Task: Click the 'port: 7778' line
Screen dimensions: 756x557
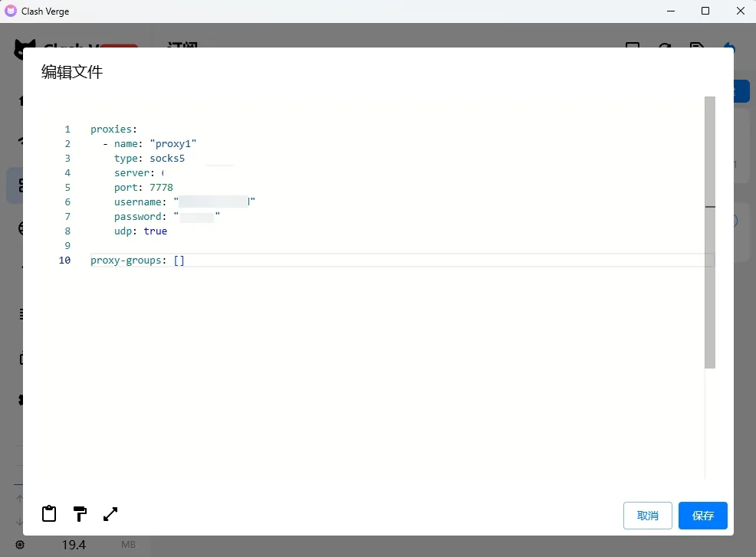Action: click(x=143, y=187)
